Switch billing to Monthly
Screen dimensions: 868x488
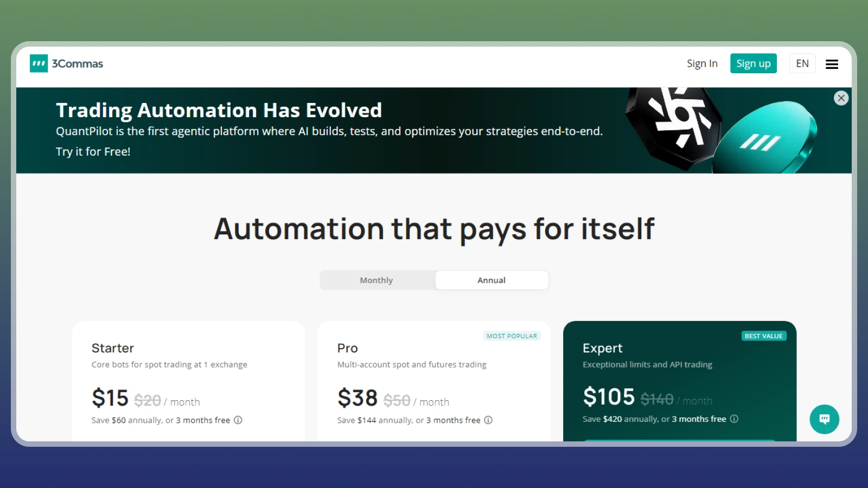click(x=376, y=280)
